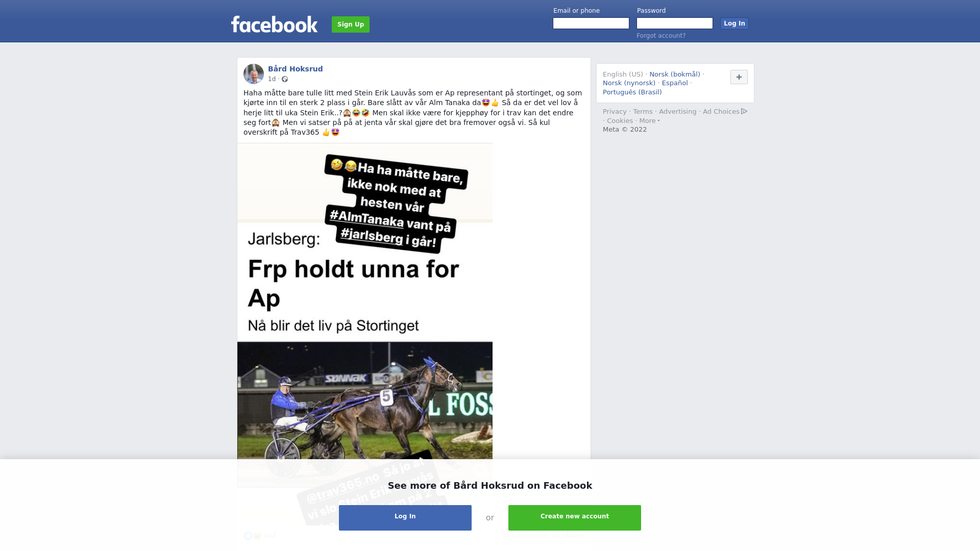The height and width of the screenshot is (551, 980).
Task: Click the reaction icons below the post
Action: tap(253, 536)
